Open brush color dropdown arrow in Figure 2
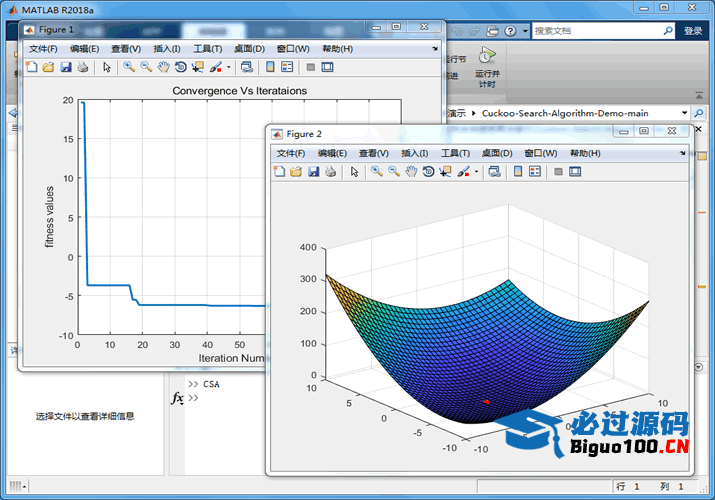The image size is (715, 500). (476, 172)
